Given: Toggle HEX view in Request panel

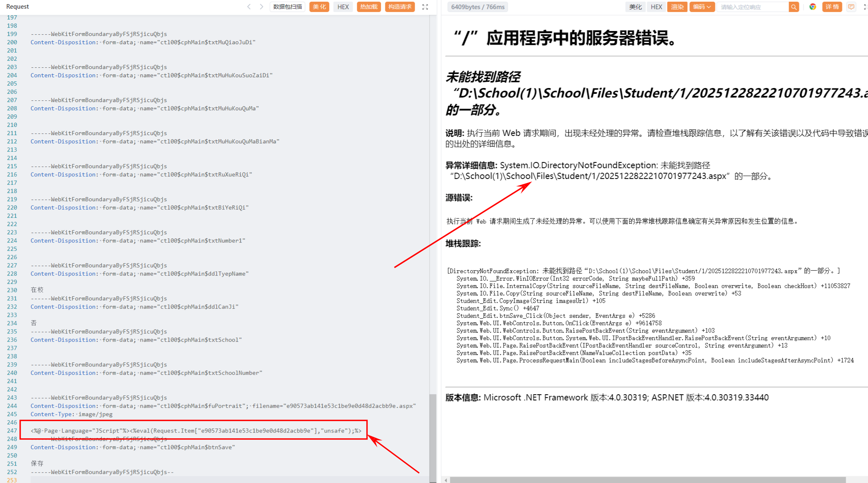Looking at the screenshot, I should (343, 7).
